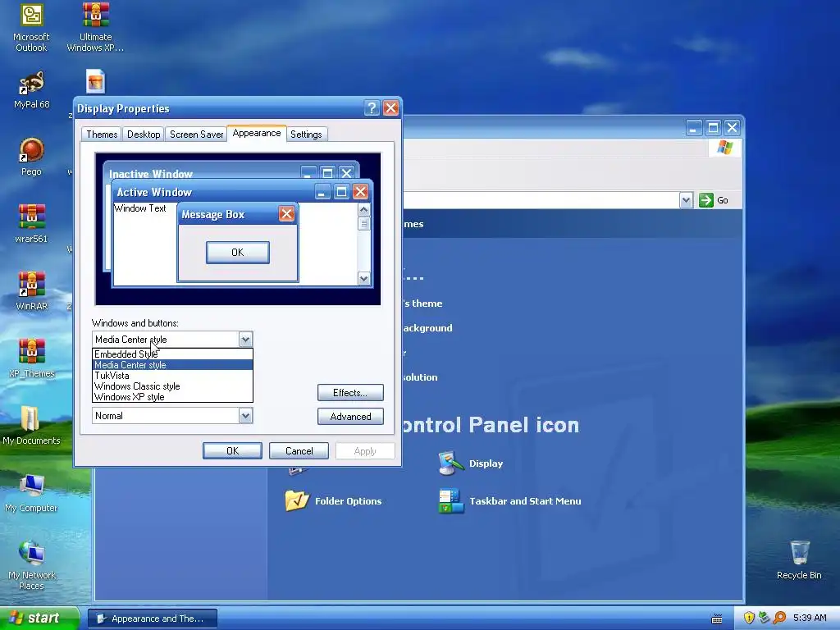
Task: Click the green Go arrow icon
Action: (x=706, y=200)
